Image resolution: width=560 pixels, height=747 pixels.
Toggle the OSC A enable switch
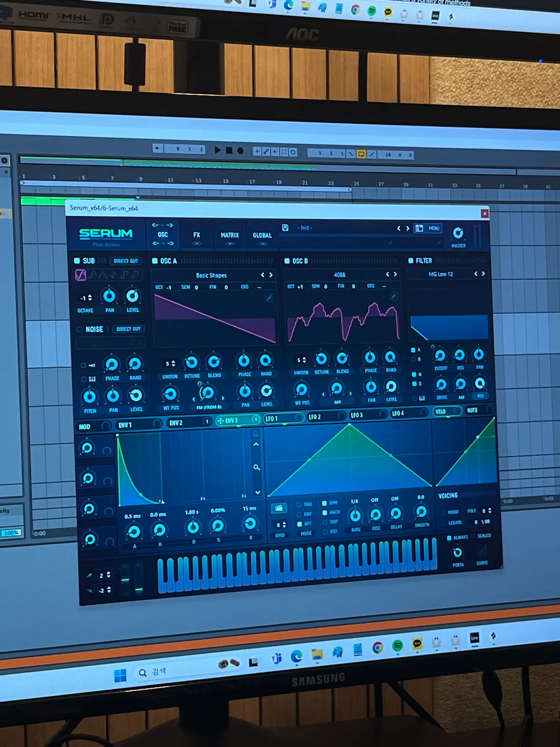click(155, 261)
